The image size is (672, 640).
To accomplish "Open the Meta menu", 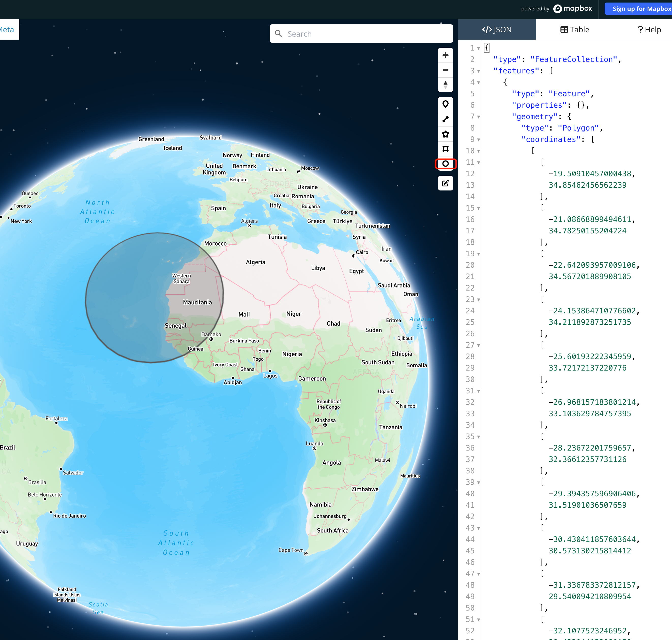I will (x=7, y=30).
